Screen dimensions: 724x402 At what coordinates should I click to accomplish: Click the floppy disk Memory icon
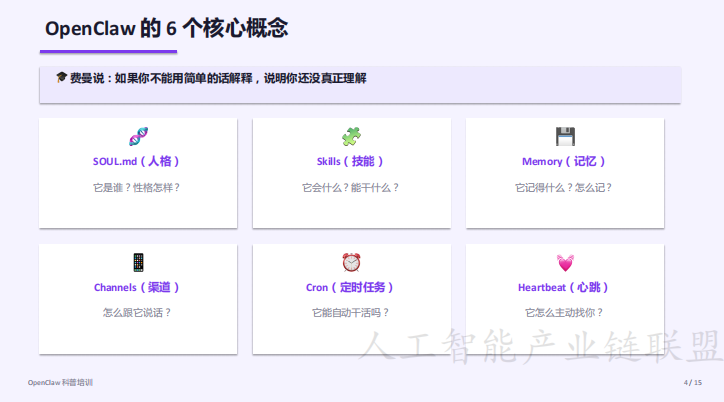pos(565,137)
